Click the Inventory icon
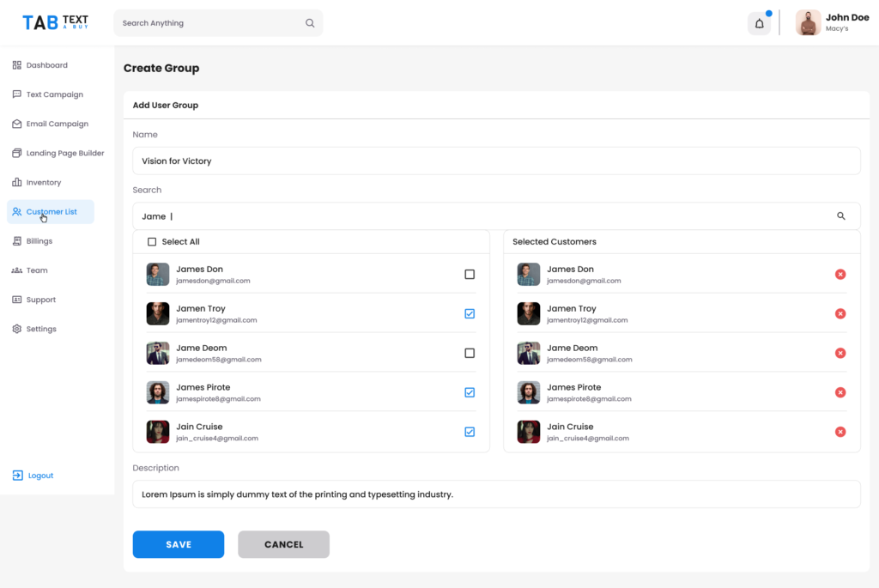 coord(17,182)
